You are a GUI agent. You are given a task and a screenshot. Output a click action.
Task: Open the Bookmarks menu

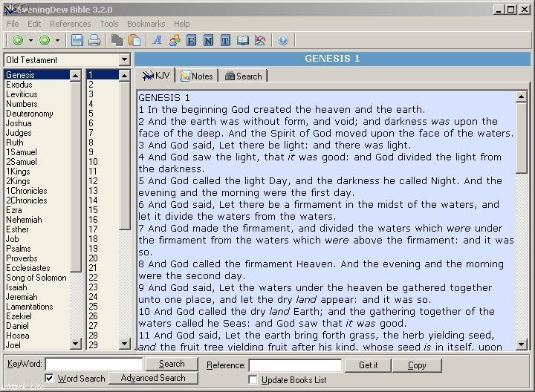(146, 24)
